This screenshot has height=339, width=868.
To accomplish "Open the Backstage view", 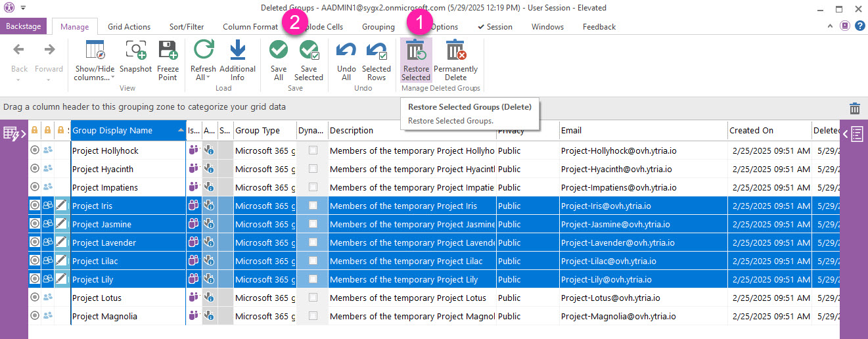I will pos(23,27).
